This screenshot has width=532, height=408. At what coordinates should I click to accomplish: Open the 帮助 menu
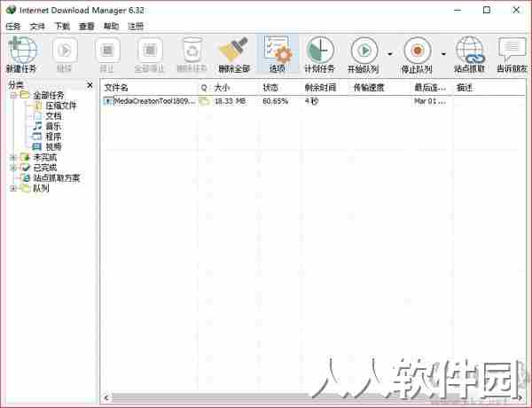(x=112, y=26)
